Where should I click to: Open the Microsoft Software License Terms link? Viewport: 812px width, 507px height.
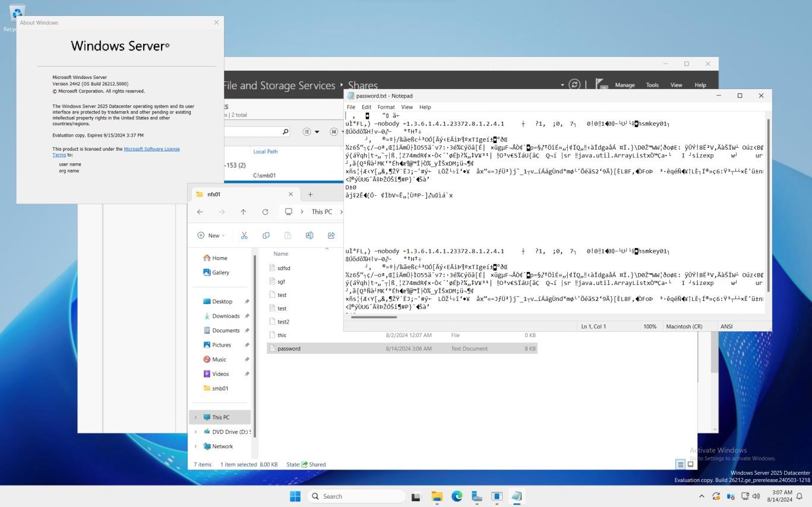click(116, 152)
